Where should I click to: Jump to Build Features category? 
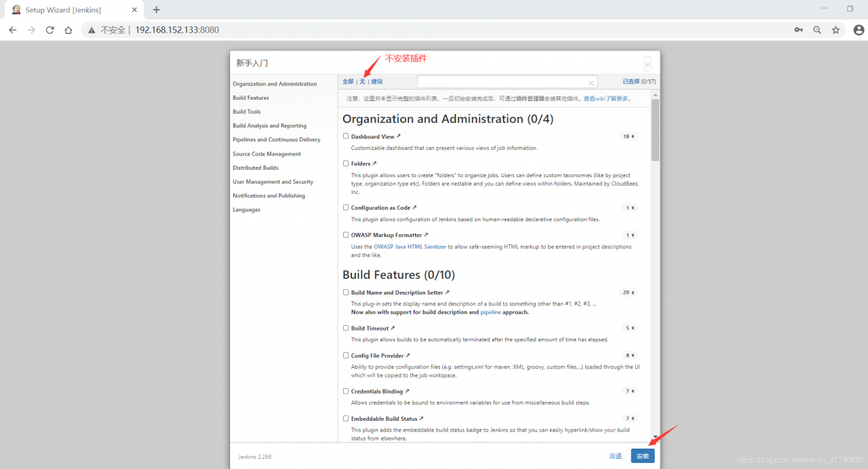pos(251,98)
